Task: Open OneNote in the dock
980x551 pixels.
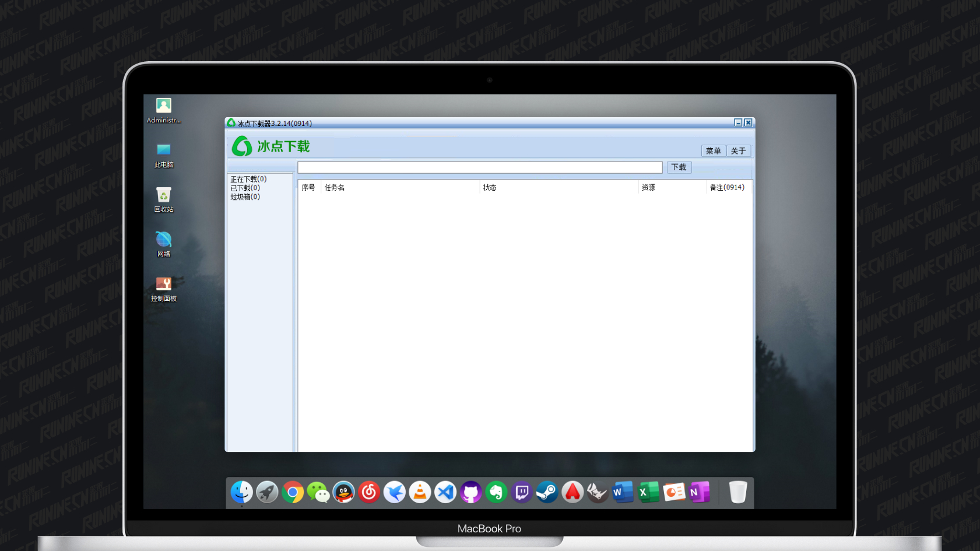Action: tap(700, 492)
